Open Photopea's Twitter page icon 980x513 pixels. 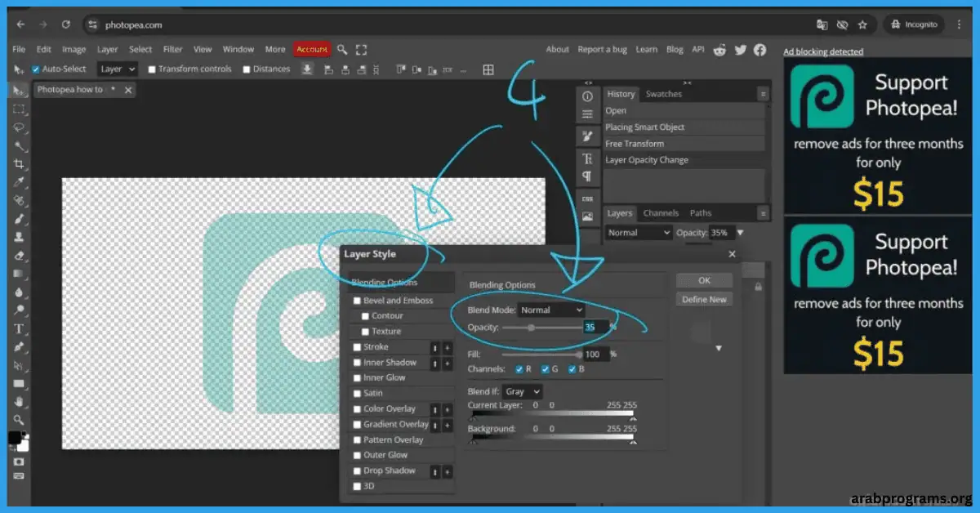coord(740,50)
